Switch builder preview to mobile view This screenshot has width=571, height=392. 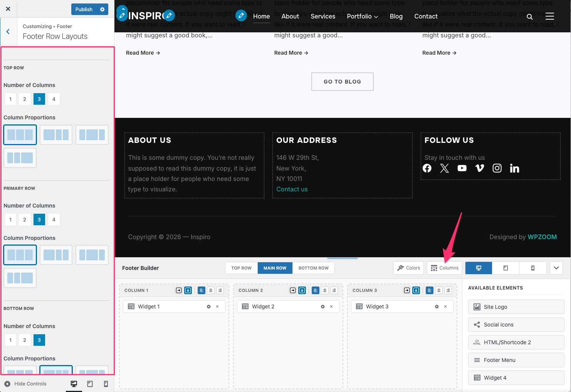coord(532,268)
